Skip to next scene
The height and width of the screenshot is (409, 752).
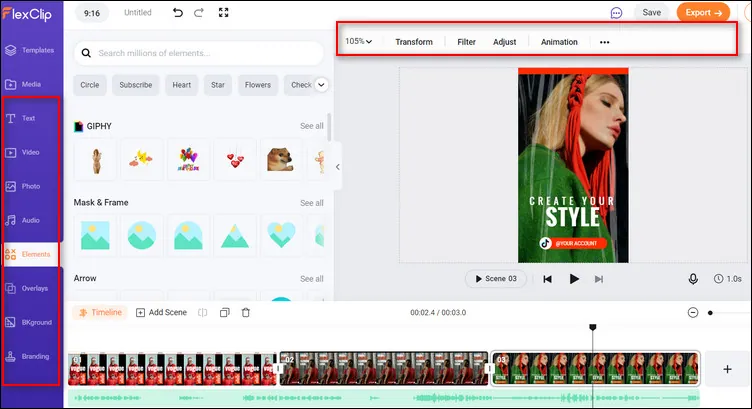click(x=599, y=279)
